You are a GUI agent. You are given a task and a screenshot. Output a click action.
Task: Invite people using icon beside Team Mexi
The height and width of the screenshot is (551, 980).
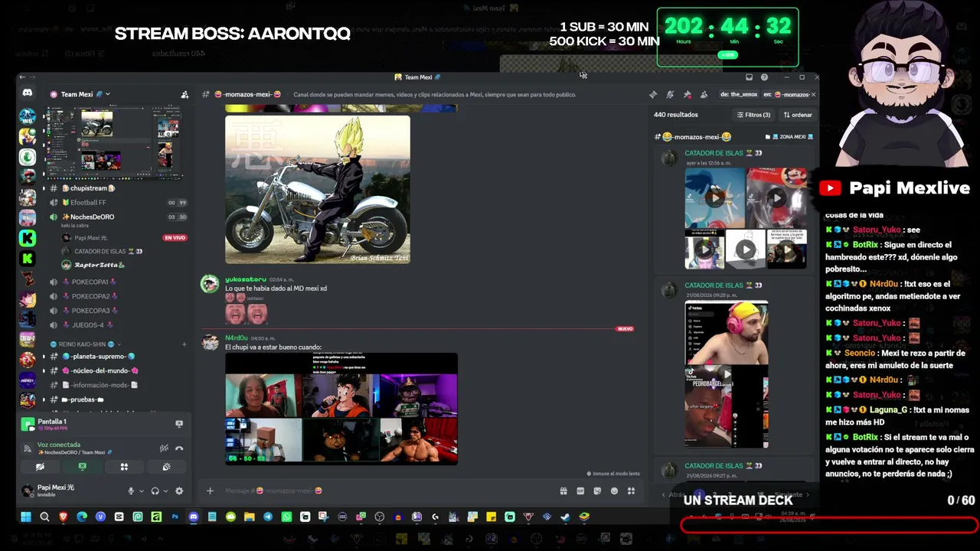pos(185,94)
